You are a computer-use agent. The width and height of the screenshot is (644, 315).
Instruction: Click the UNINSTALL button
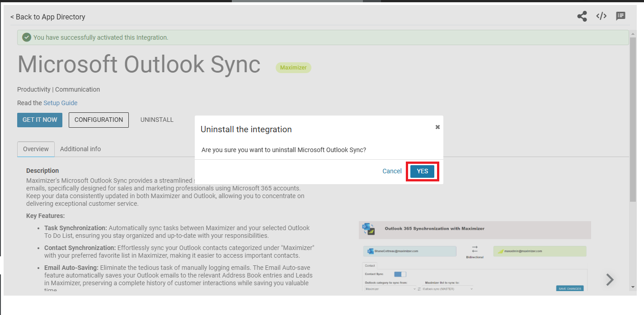click(157, 120)
